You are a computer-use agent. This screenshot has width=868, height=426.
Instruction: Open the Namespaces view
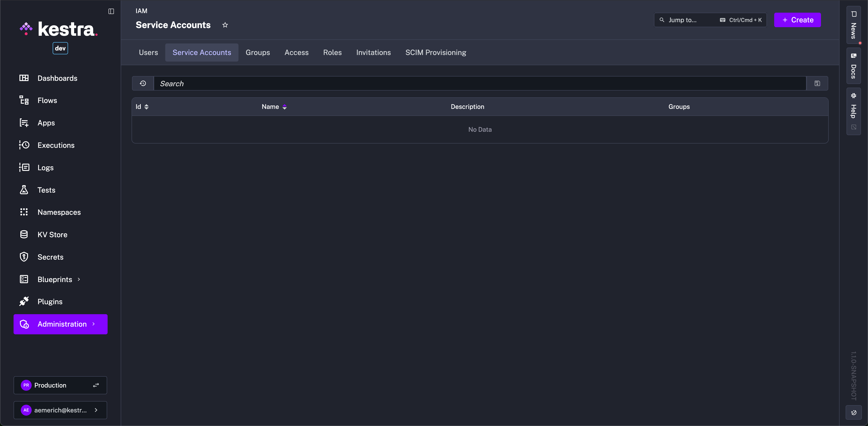coord(59,212)
